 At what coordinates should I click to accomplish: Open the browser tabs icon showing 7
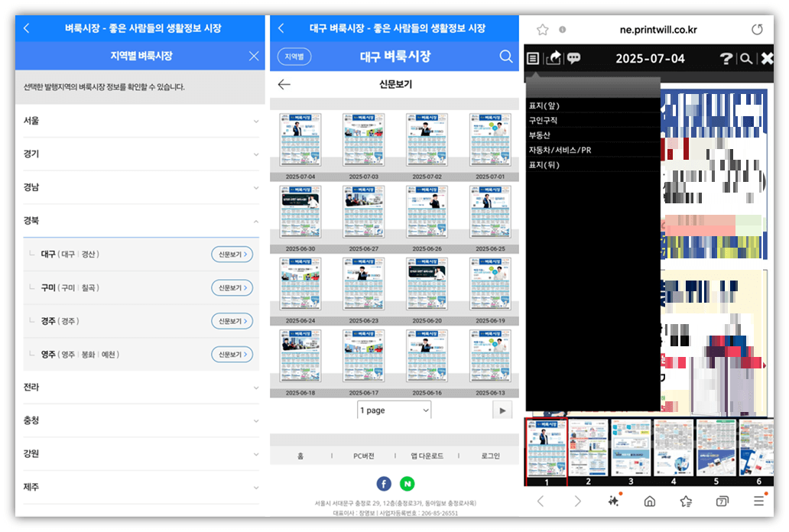[x=722, y=501]
